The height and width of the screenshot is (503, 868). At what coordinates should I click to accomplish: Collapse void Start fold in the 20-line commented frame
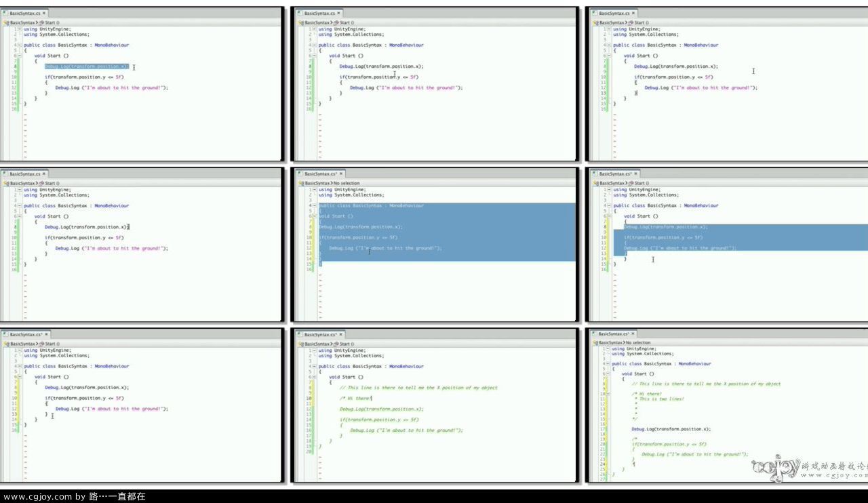point(314,377)
